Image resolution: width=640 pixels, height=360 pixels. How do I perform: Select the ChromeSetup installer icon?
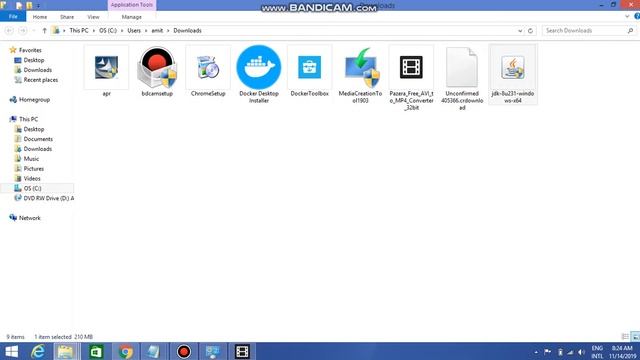click(x=208, y=68)
